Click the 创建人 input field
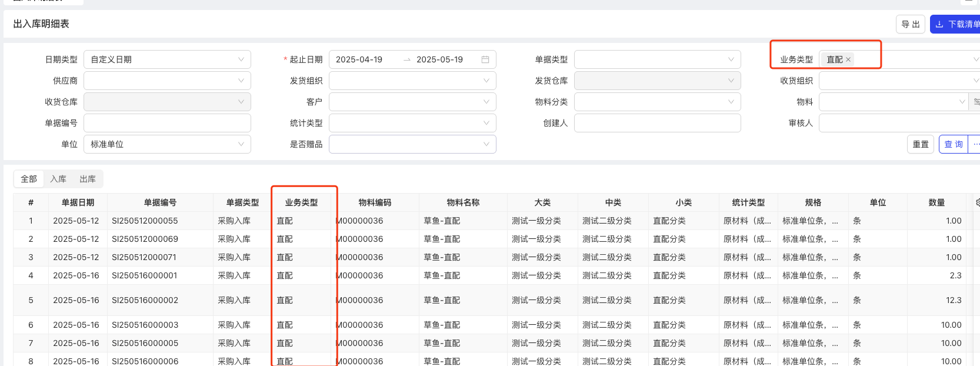 point(657,123)
